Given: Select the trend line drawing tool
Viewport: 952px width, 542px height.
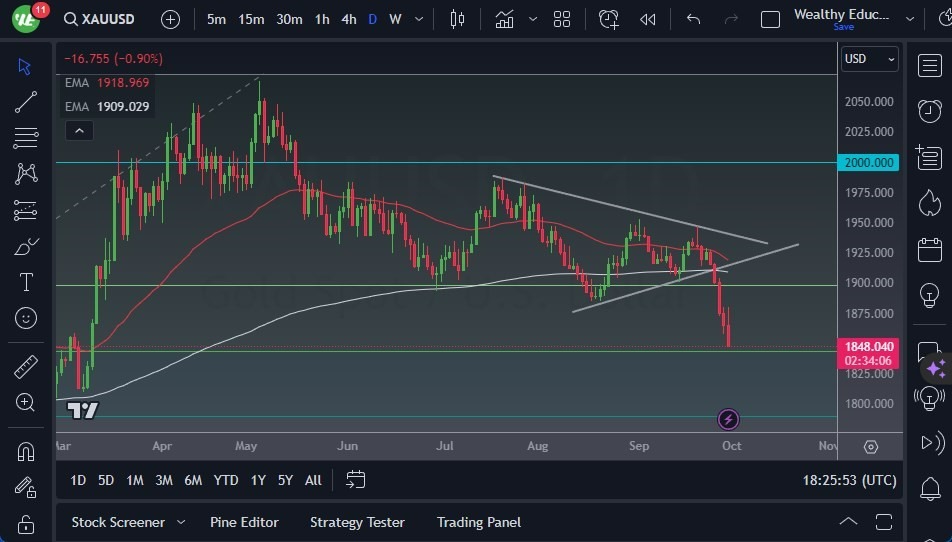Looking at the screenshot, I should coord(26,102).
